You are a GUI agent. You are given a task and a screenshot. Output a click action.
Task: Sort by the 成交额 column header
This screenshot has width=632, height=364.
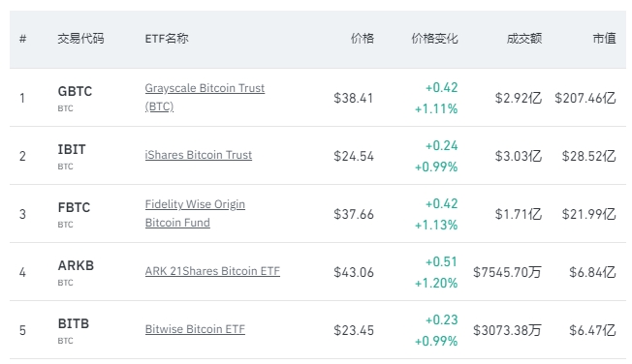coord(524,39)
